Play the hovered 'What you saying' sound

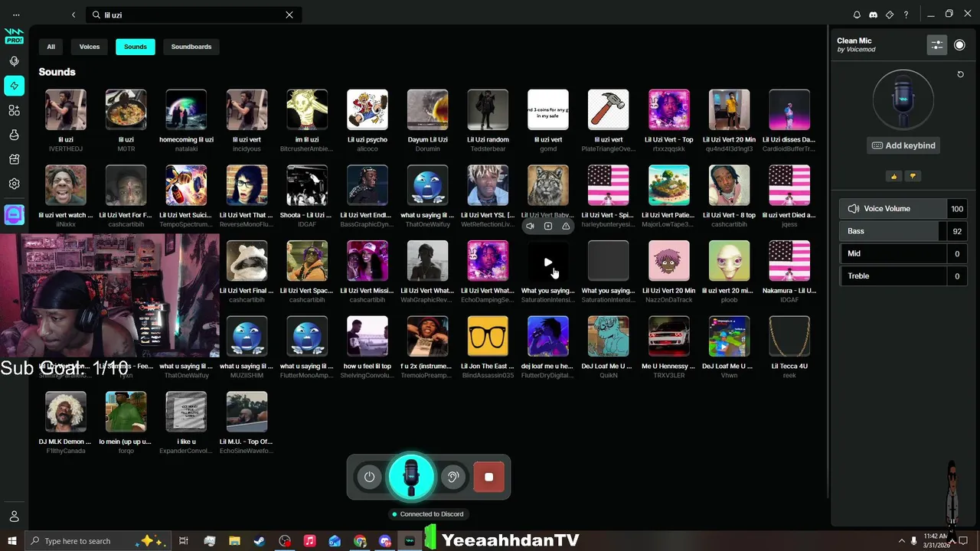pyautogui.click(x=548, y=262)
